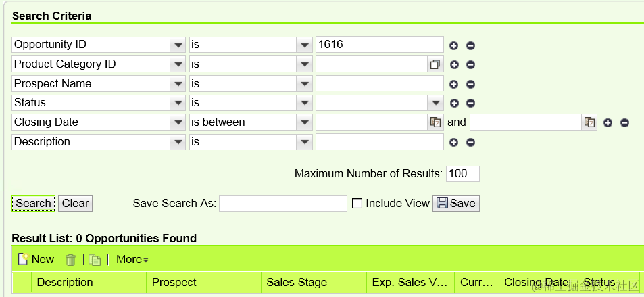Click the Search button
Screen dimensions: 644x297
coord(33,203)
